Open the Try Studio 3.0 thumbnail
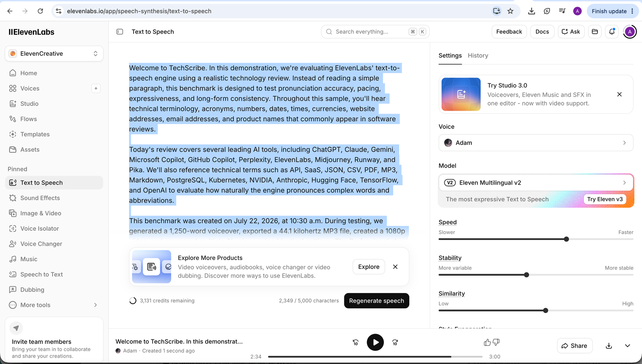The image size is (642, 364). pyautogui.click(x=461, y=94)
